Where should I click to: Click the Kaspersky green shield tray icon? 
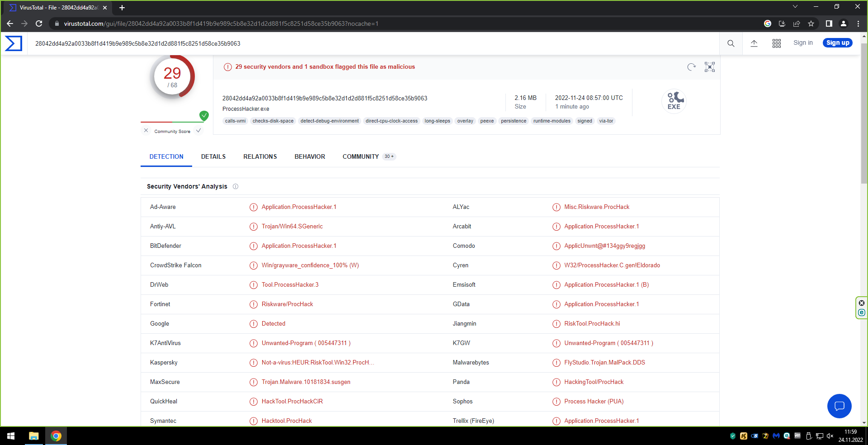point(733,436)
